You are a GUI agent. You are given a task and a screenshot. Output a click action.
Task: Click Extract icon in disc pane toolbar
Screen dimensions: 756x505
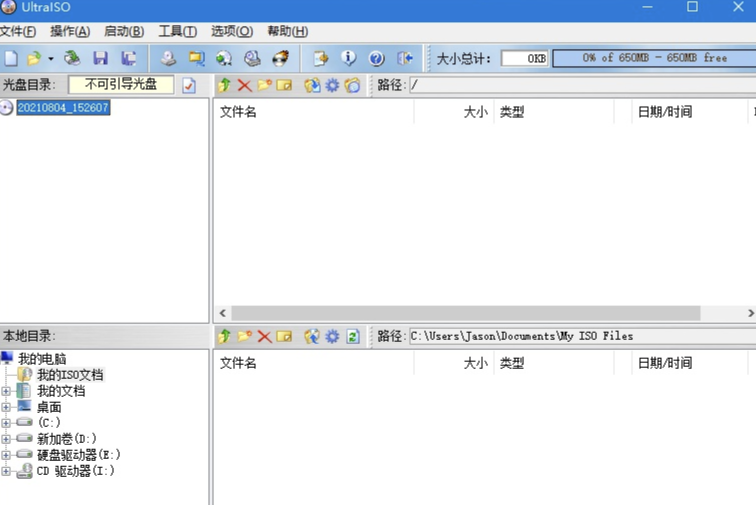pos(312,85)
